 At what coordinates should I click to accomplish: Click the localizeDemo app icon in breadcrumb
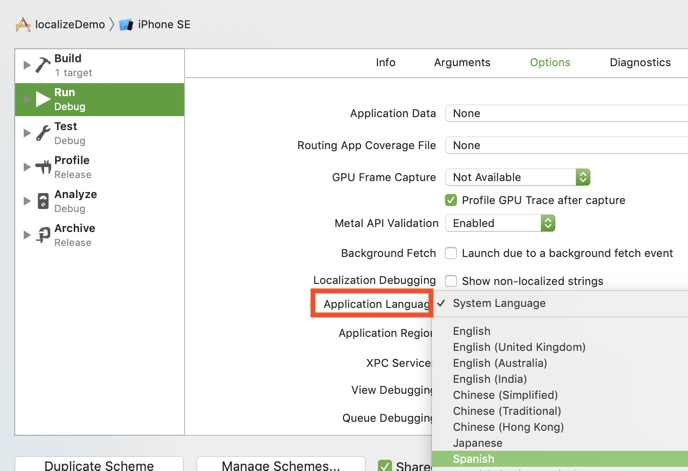(23, 25)
